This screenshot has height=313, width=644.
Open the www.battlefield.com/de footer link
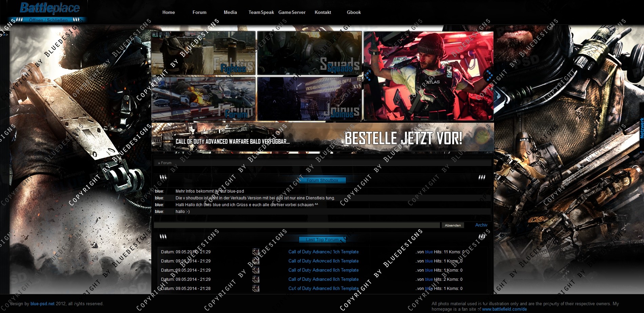(504, 309)
